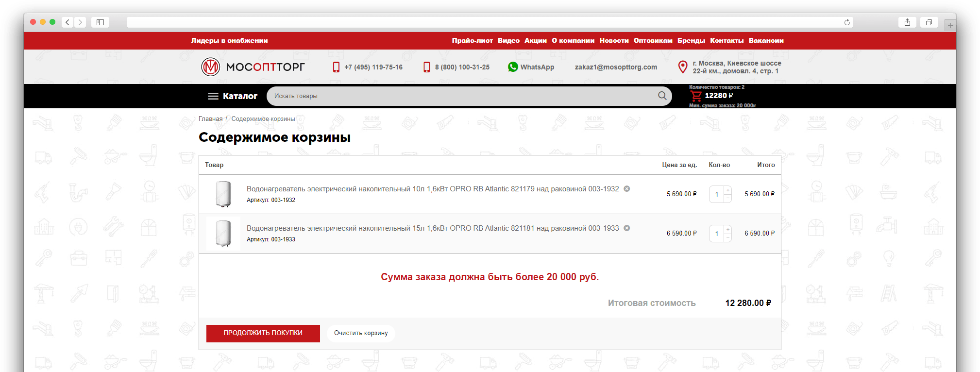Click quantity field for item 003-1933
The height and width of the screenshot is (372, 980).
(x=717, y=234)
